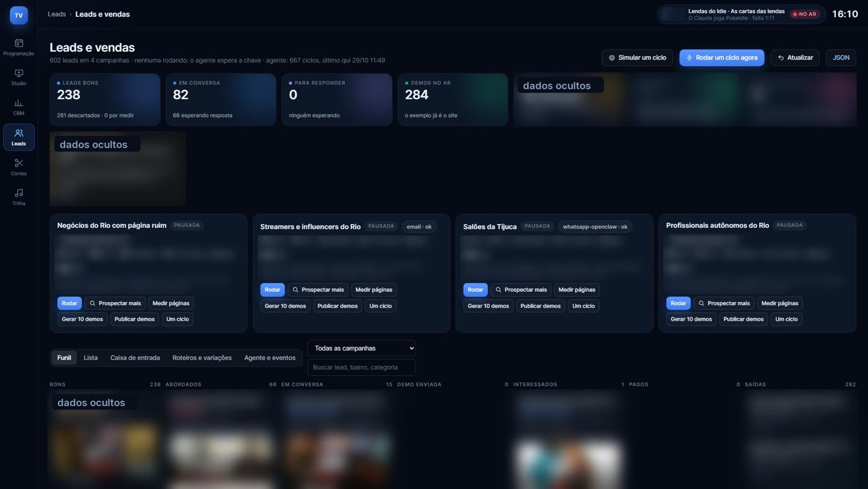
Task: Click Rodar in Negócios do Rio card
Action: pos(69,303)
